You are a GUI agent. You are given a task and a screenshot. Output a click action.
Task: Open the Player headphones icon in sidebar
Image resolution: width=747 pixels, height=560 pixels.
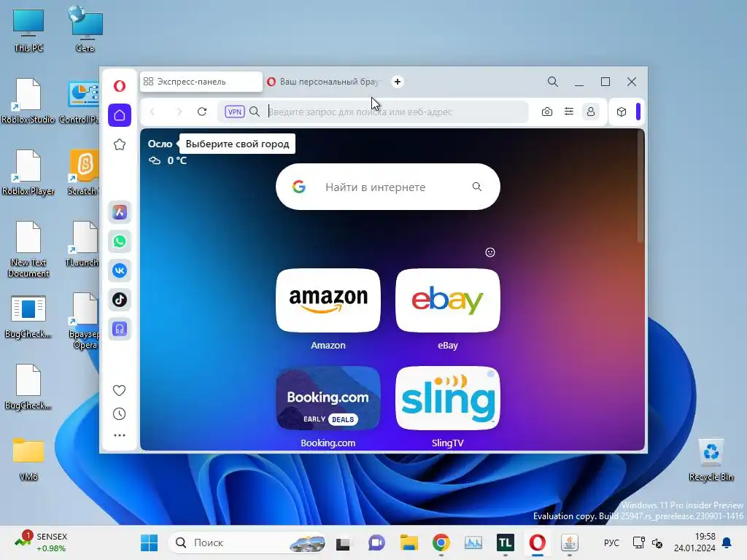(x=120, y=329)
